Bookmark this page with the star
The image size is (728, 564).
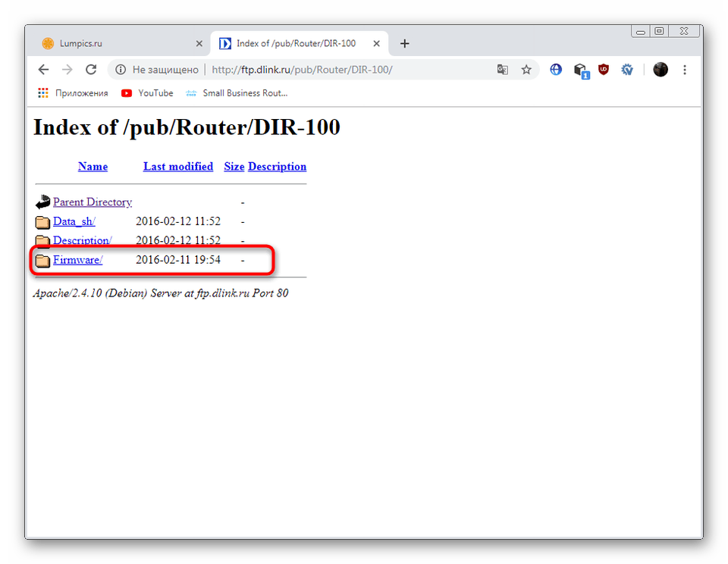pyautogui.click(x=526, y=70)
